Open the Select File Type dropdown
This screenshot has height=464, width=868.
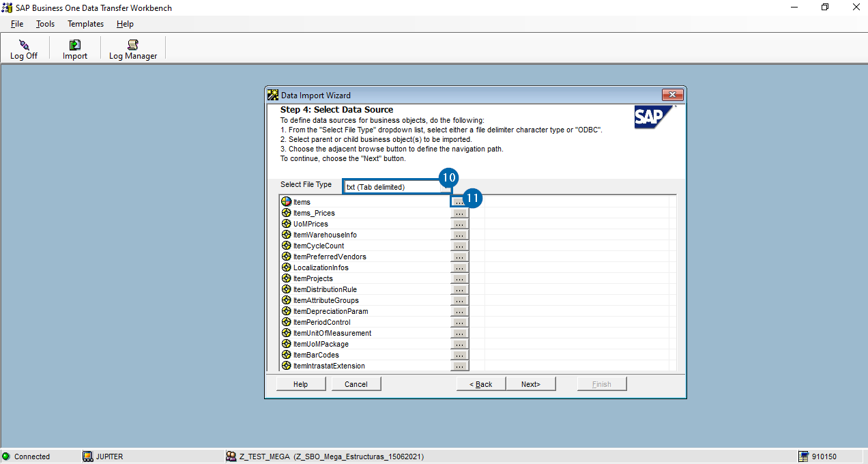pos(397,186)
